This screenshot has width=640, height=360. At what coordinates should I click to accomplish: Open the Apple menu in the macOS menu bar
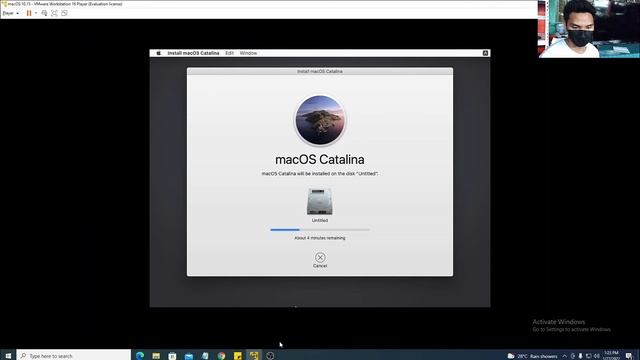click(159, 53)
